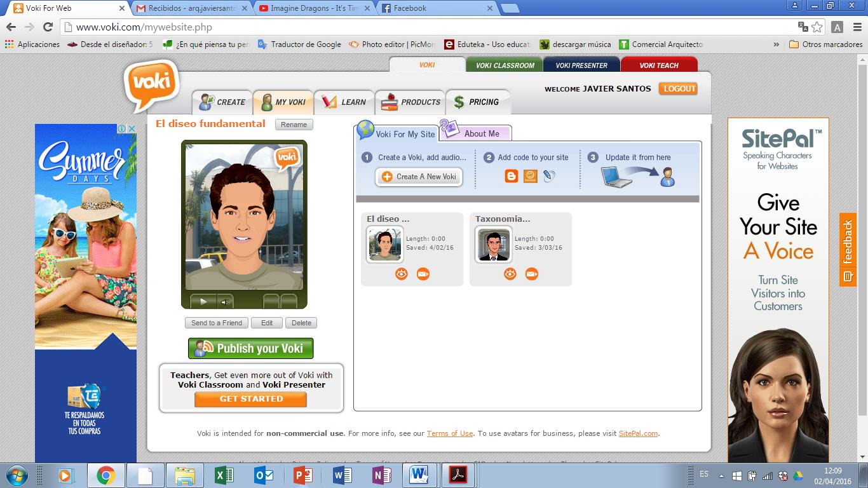The height and width of the screenshot is (488, 868).
Task: Click the Voki logo speech bubble
Action: pos(151,85)
